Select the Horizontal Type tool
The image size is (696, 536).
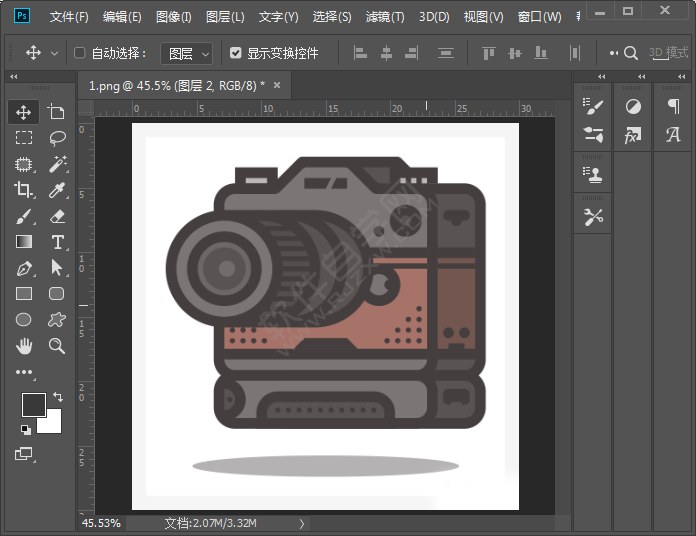coord(57,242)
